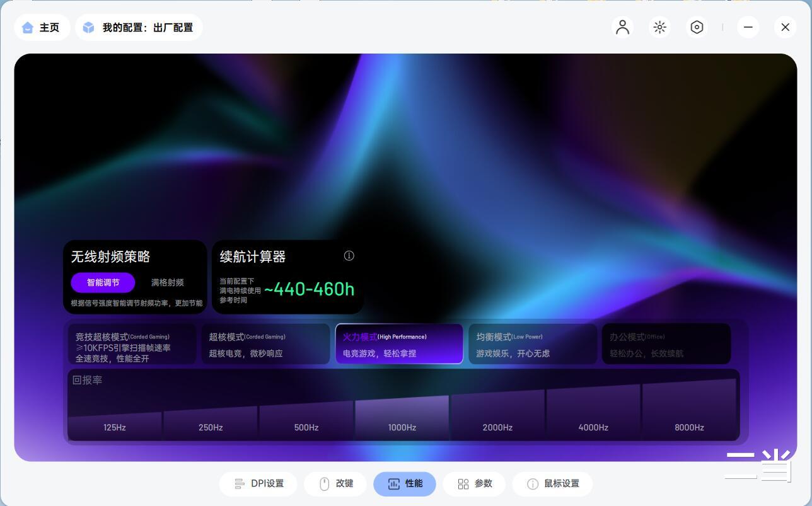
Task: Click the battery calculator info icon
Action: click(x=349, y=255)
